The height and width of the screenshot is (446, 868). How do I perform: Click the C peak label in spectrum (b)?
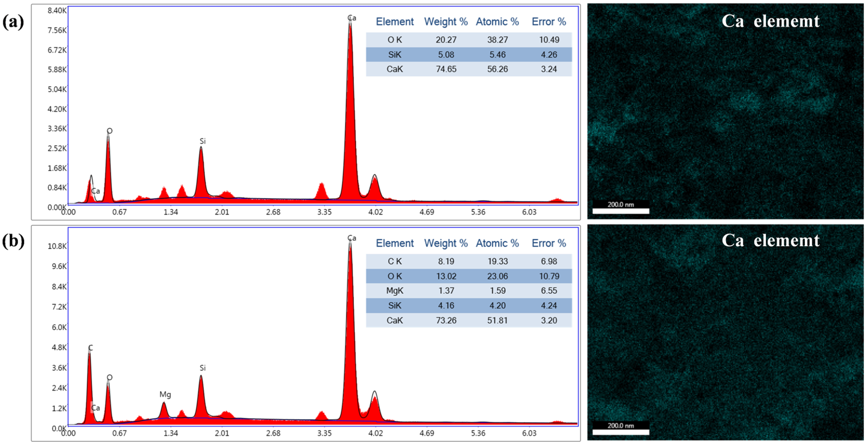click(x=90, y=348)
